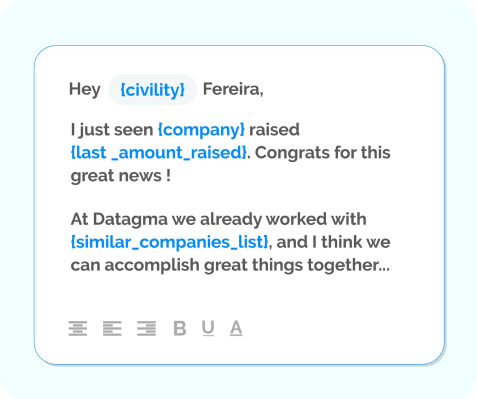Click the line "great news !"
The image size is (477, 399).
[121, 176]
